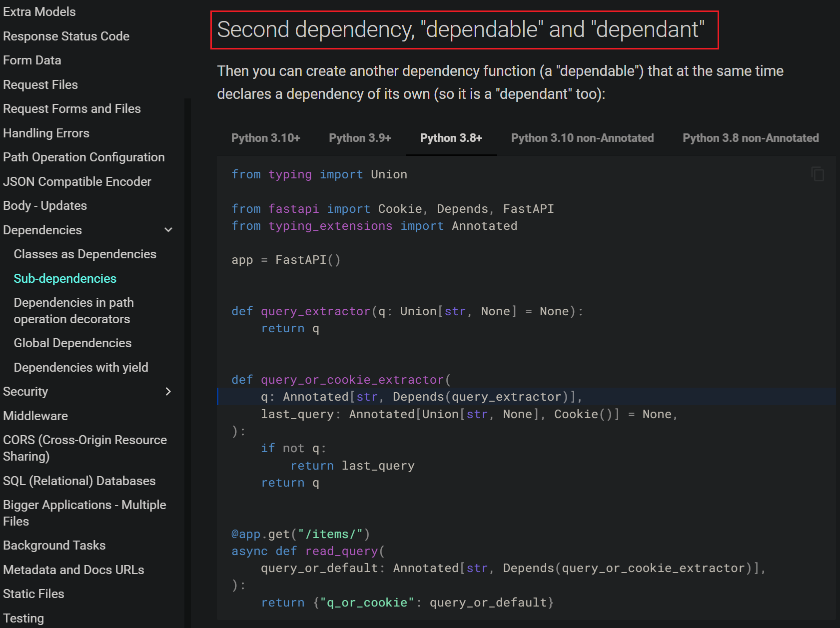Open Dependencies with yield link

click(81, 368)
